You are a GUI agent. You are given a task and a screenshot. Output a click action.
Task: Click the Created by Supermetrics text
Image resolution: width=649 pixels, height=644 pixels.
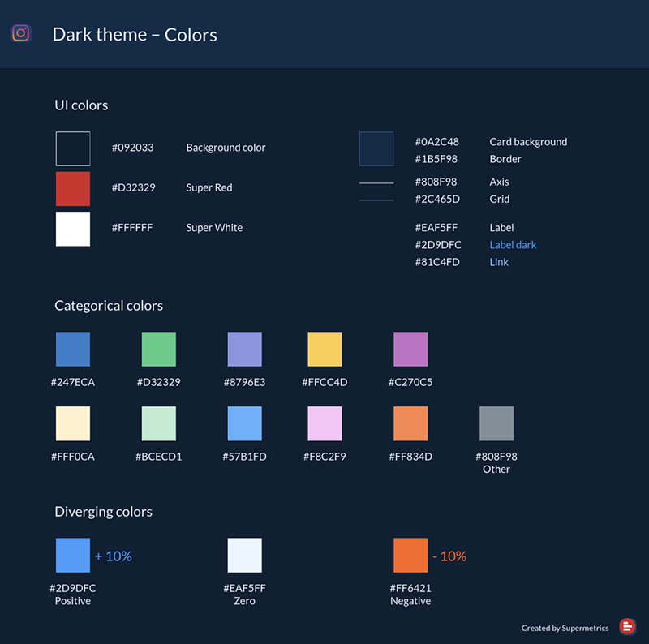(565, 627)
